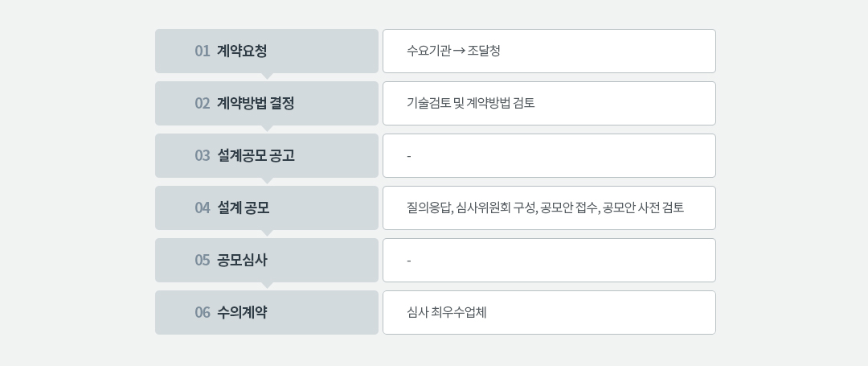The image size is (868, 366).
Task: Click the 공모심사 step label
Action: [242, 261]
